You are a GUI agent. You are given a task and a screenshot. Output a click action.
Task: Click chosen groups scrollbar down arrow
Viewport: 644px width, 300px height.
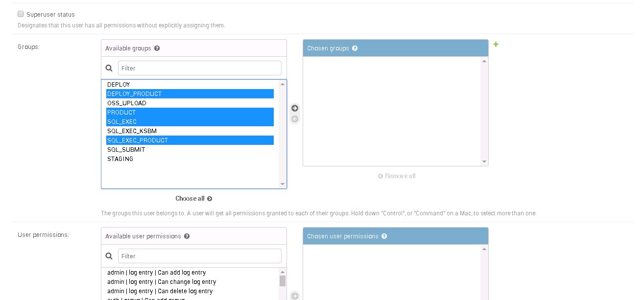pyautogui.click(x=484, y=162)
